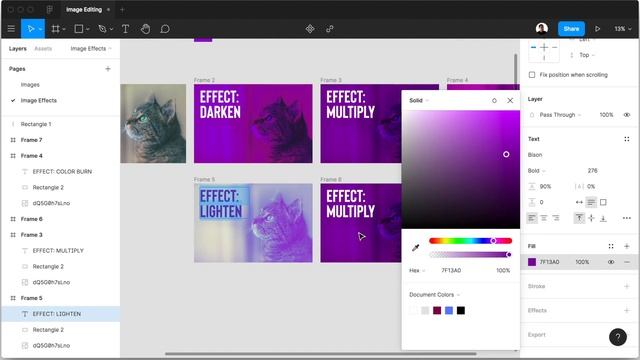
Task: Open the Top vertical constraint dropdown
Action: tap(587, 55)
